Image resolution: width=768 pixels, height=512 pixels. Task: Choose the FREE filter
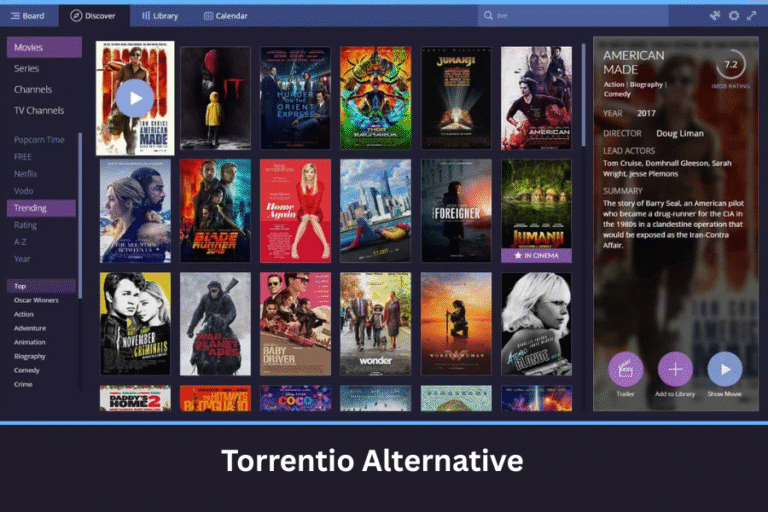(x=23, y=157)
